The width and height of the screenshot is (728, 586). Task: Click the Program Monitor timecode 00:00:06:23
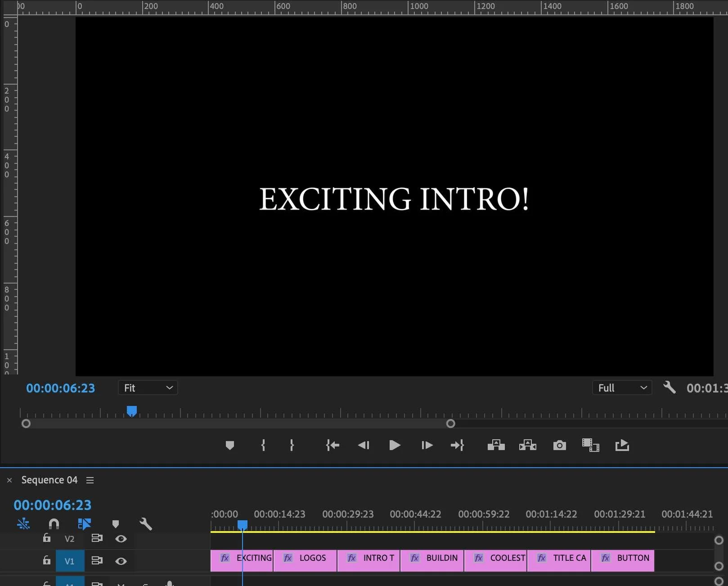[61, 388]
